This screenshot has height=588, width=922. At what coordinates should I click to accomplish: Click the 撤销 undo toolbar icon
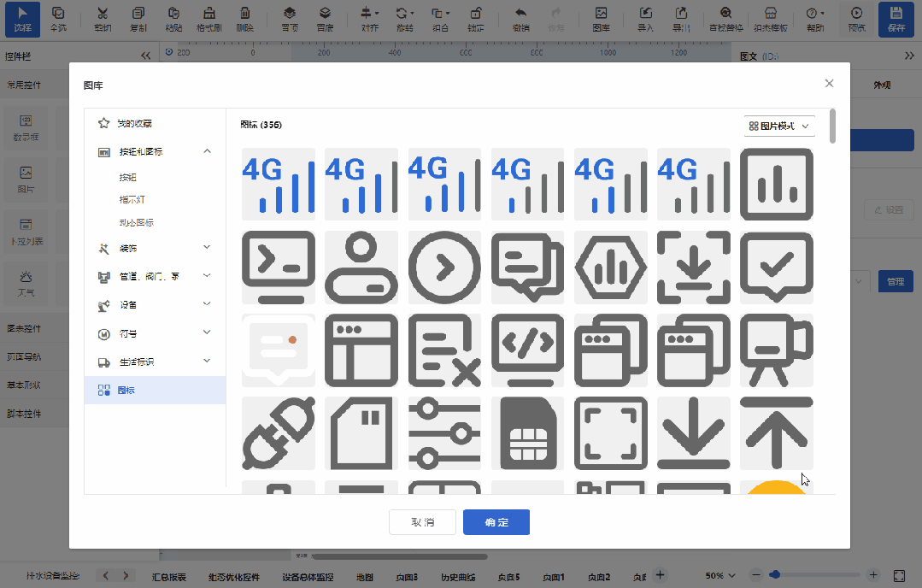click(520, 19)
